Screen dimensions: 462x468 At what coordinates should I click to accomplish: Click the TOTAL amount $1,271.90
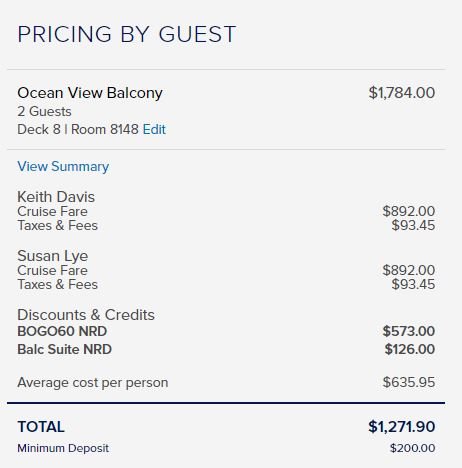[x=402, y=427]
